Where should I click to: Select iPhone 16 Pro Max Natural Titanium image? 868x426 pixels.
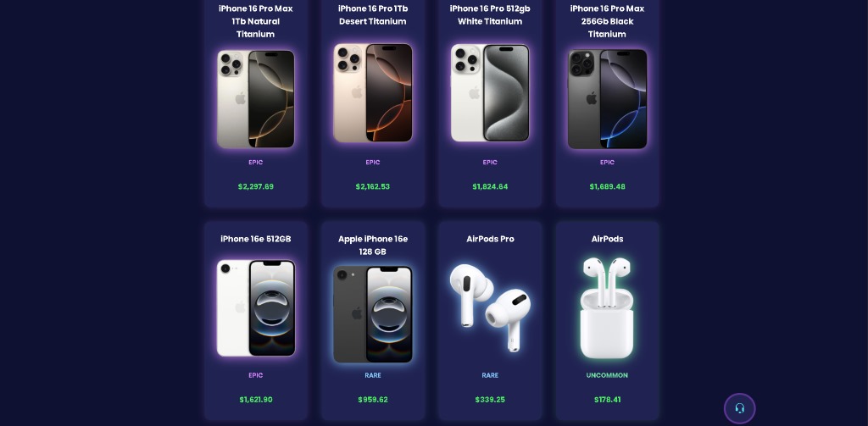pyautogui.click(x=256, y=99)
